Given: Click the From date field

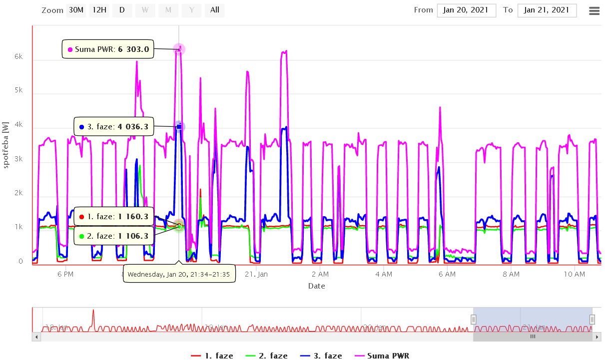Looking at the screenshot, I should click(x=467, y=10).
